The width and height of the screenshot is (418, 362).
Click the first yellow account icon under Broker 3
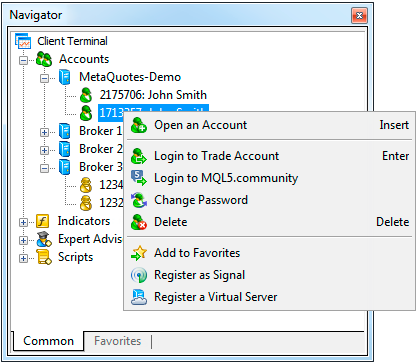tap(86, 185)
